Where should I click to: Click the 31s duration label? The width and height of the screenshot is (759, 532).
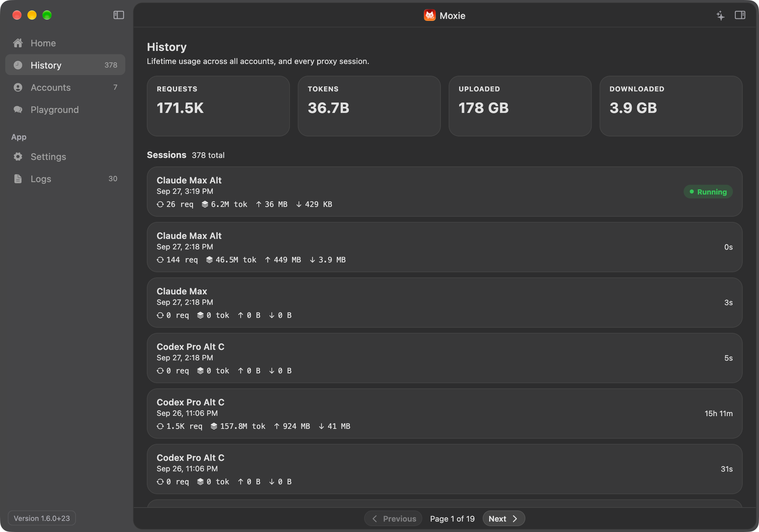pos(727,469)
